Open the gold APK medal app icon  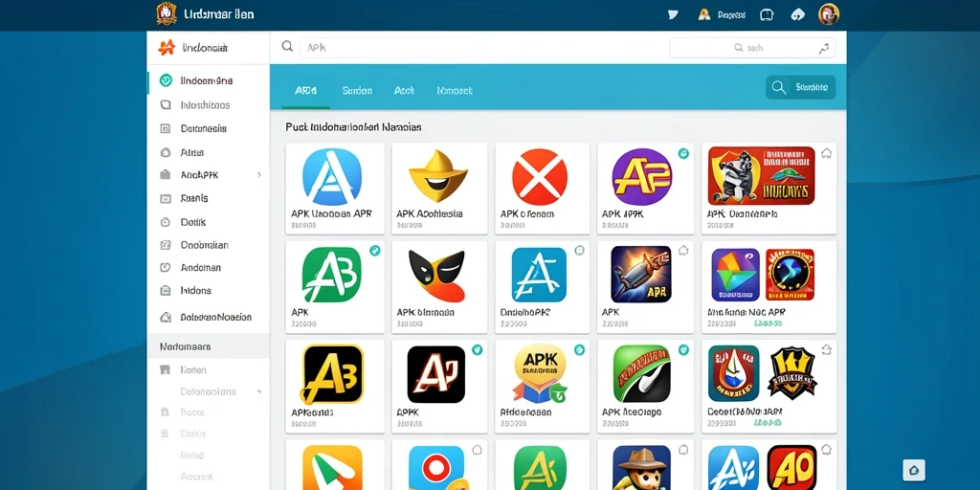pyautogui.click(x=540, y=373)
